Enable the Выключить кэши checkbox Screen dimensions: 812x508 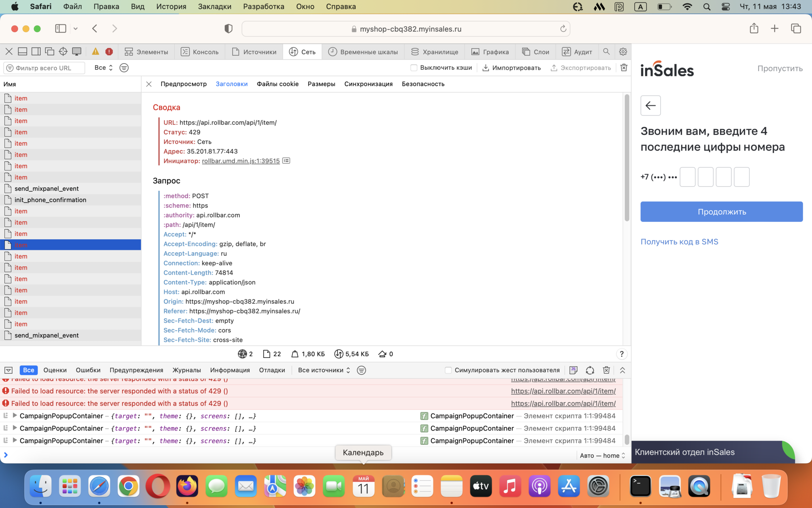414,67
